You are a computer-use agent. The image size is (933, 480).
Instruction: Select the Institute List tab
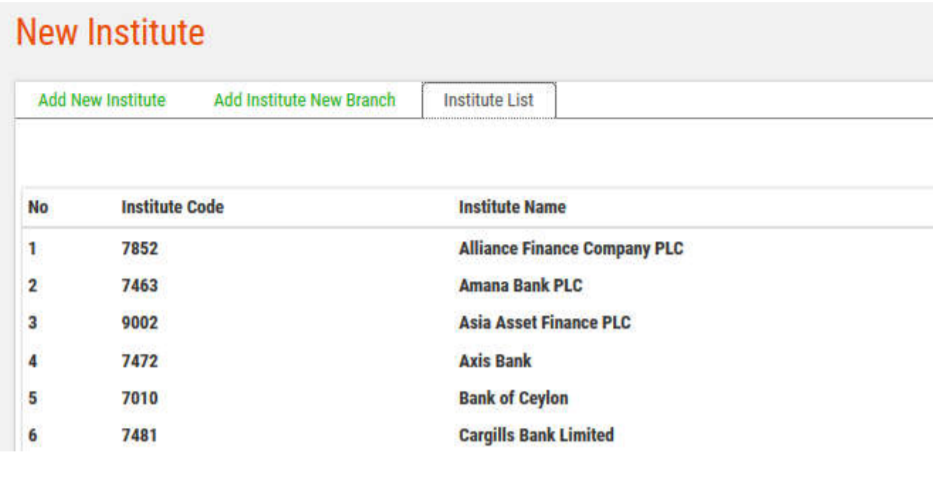point(488,100)
